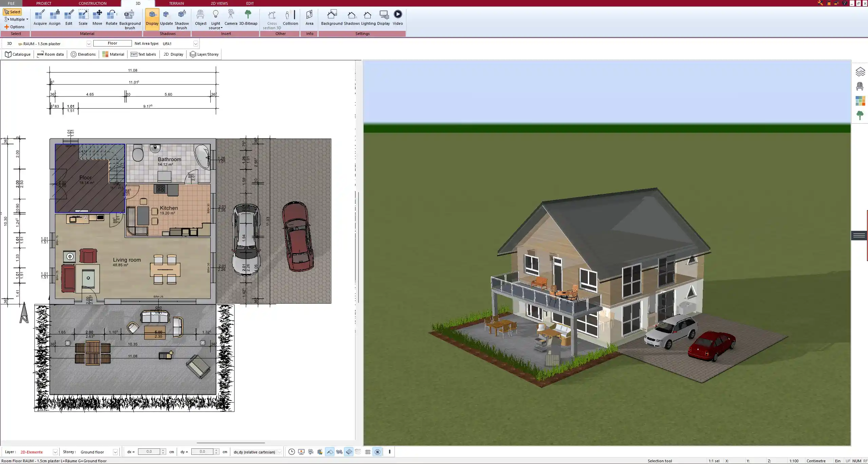Toggle the beams visibility icon in bottom bar
Viewport: 868px width, 464px height.
(339, 452)
